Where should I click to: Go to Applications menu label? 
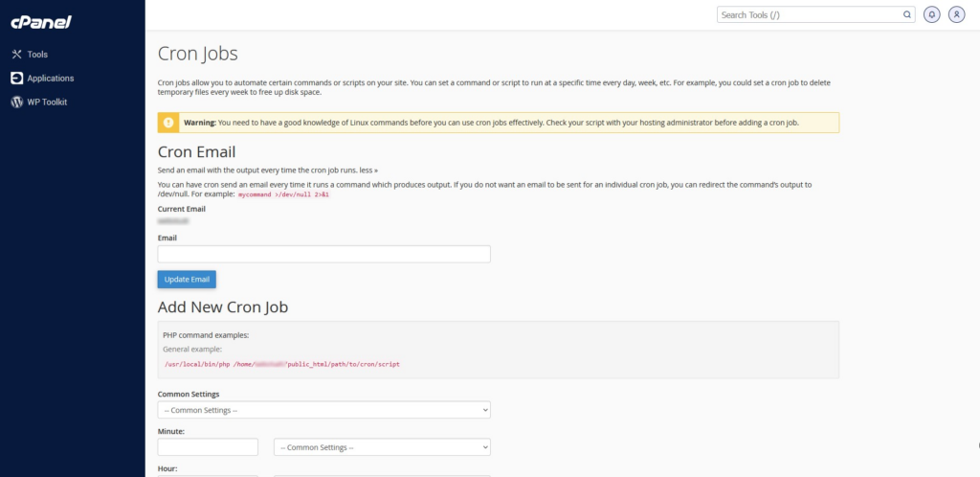(x=50, y=79)
